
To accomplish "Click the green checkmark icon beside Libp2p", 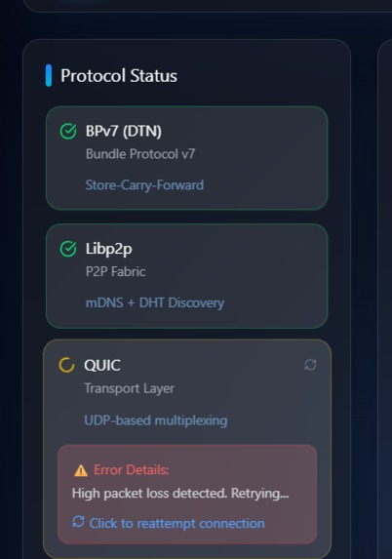I will pos(68,249).
